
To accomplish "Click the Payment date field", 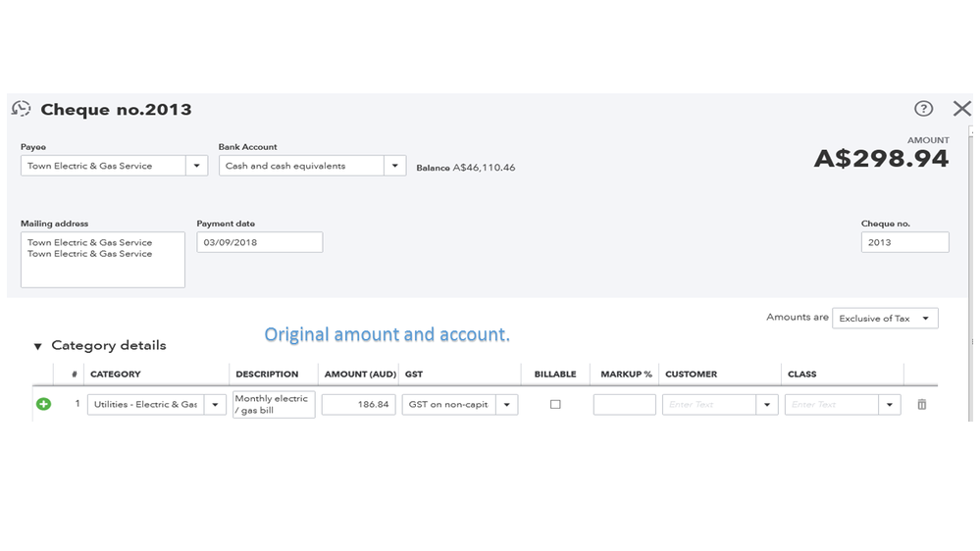I will tap(259, 242).
